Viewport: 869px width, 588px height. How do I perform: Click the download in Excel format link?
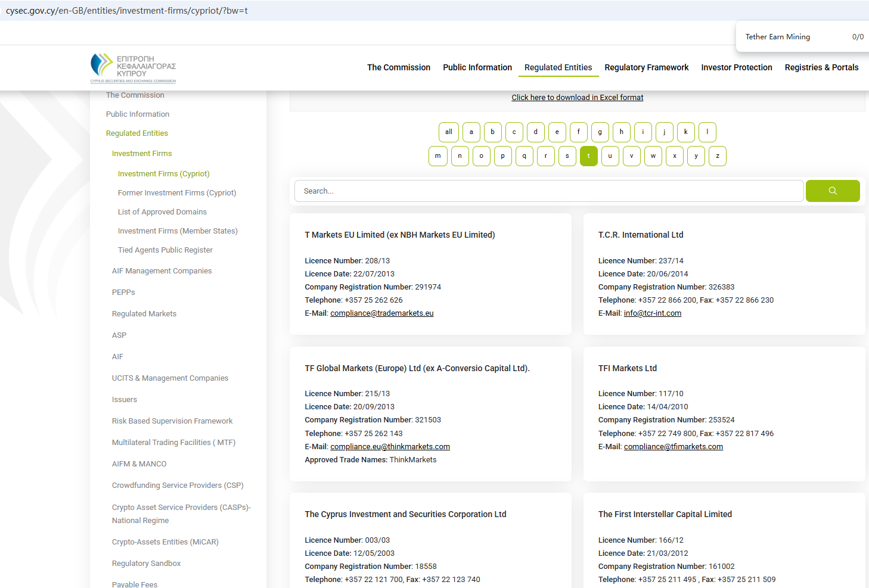pyautogui.click(x=577, y=98)
